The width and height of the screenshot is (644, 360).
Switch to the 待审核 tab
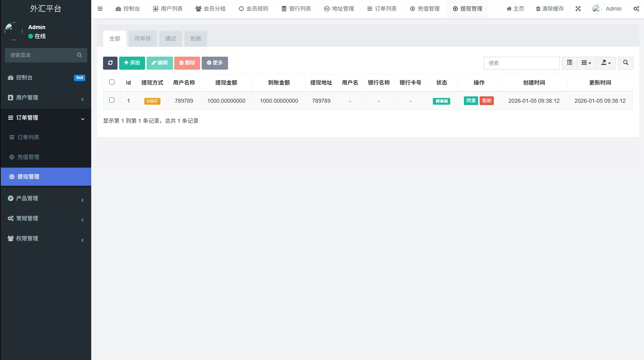[142, 39]
